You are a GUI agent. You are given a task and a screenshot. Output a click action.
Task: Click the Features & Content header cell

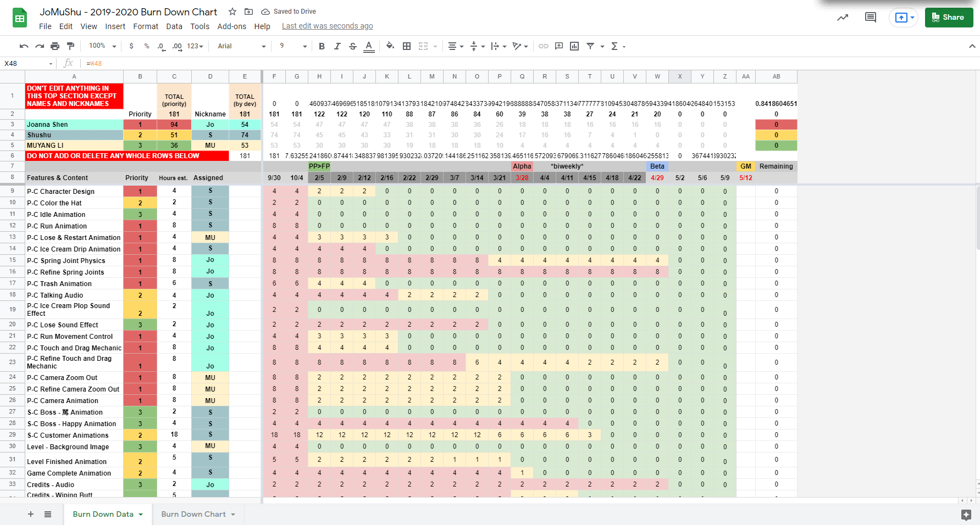point(74,178)
